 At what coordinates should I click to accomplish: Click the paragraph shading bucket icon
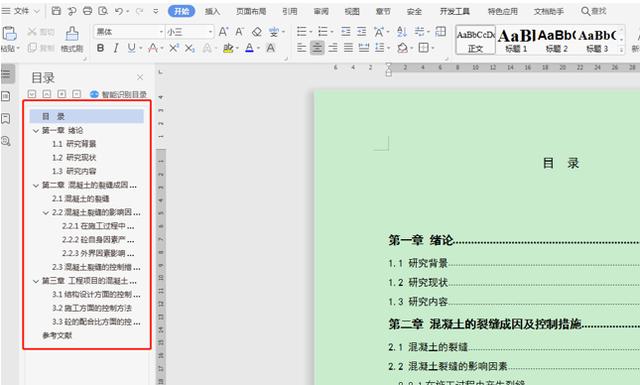click(402, 48)
